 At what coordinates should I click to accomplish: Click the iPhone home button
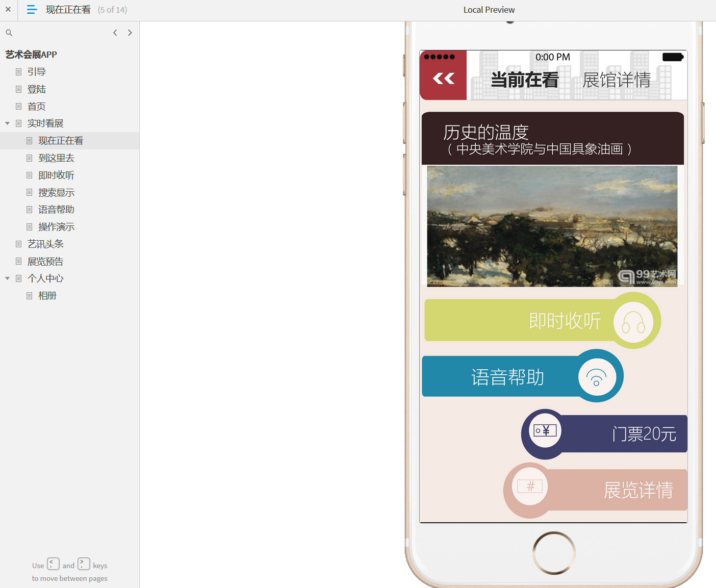(554, 553)
